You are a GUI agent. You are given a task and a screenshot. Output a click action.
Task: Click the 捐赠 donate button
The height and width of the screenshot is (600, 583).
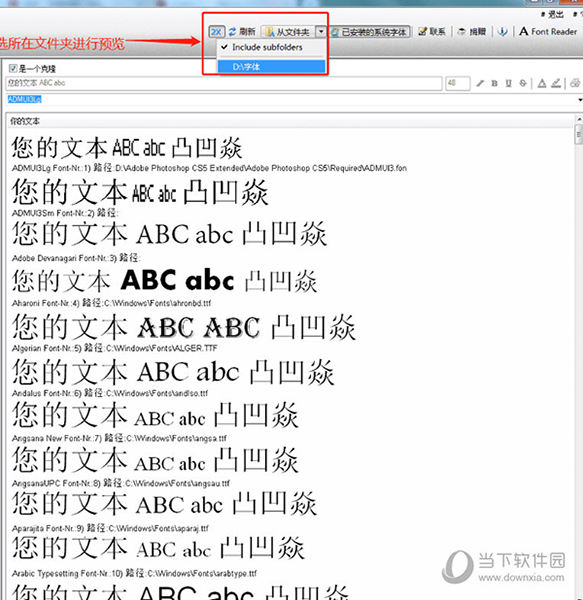tap(472, 32)
